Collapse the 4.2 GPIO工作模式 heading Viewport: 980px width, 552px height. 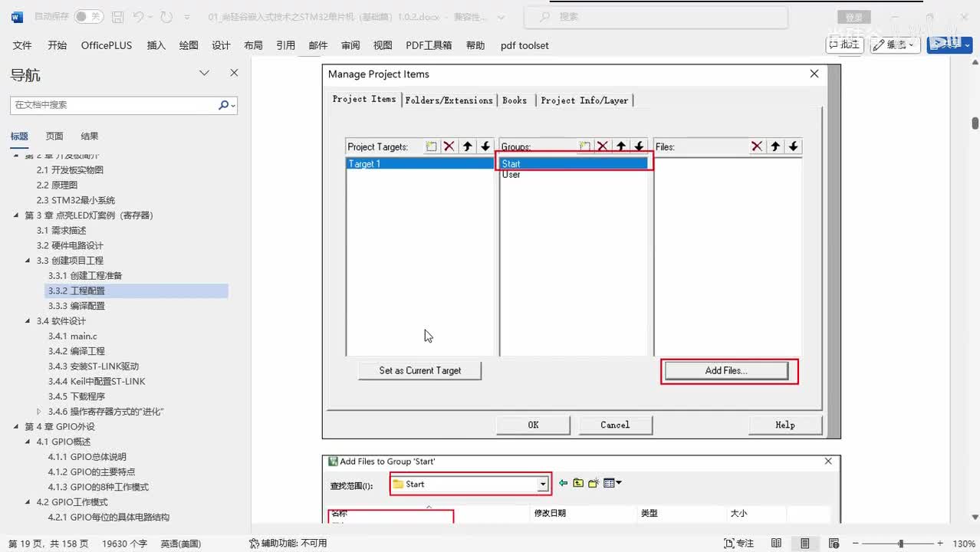[x=28, y=502]
